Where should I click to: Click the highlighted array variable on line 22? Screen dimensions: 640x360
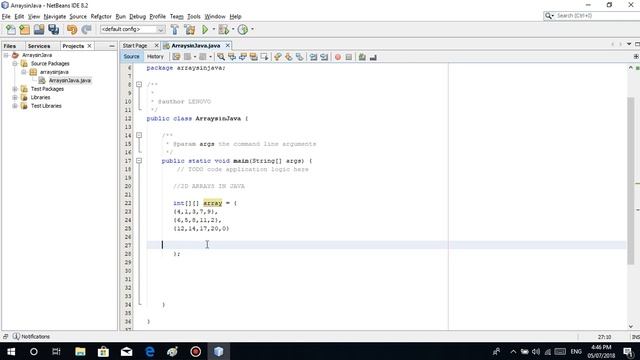(x=213, y=203)
